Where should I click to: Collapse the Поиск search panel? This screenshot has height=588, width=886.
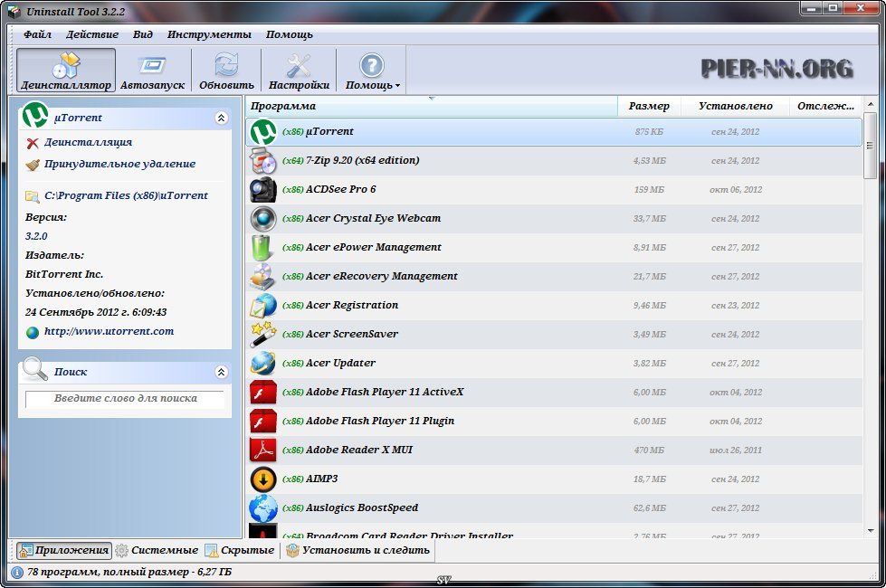221,372
